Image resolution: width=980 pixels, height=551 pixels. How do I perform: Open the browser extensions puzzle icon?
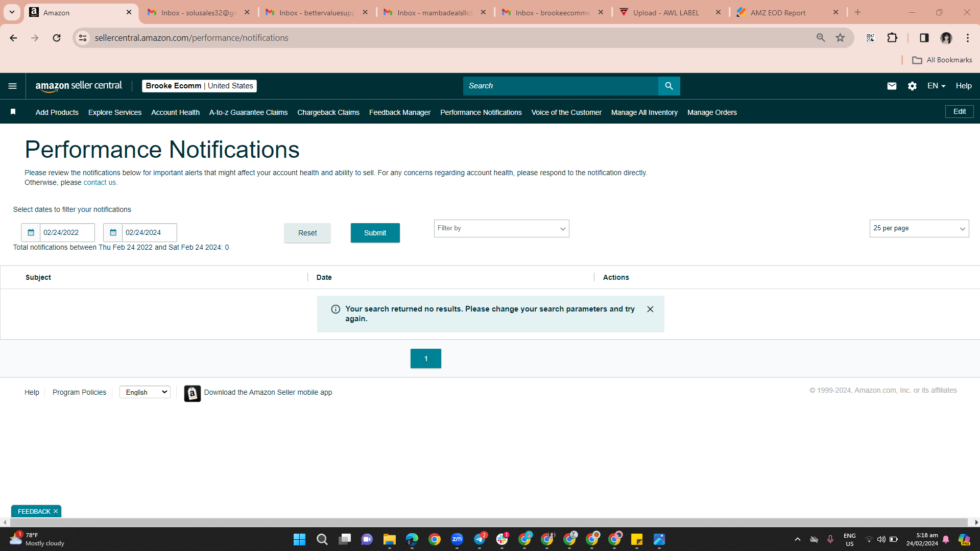pyautogui.click(x=892, y=38)
